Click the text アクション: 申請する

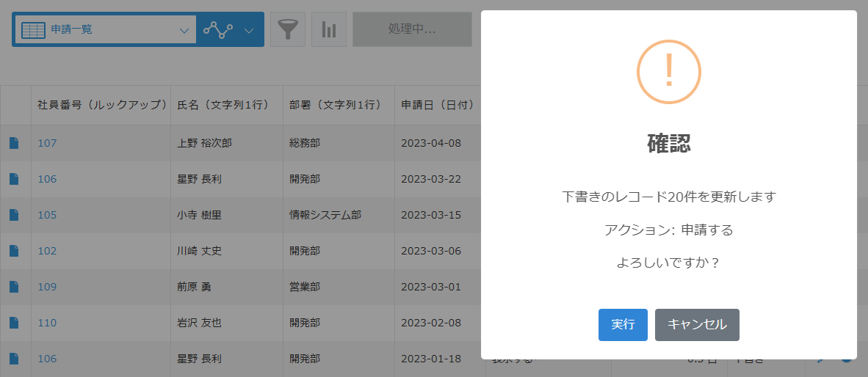669,230
